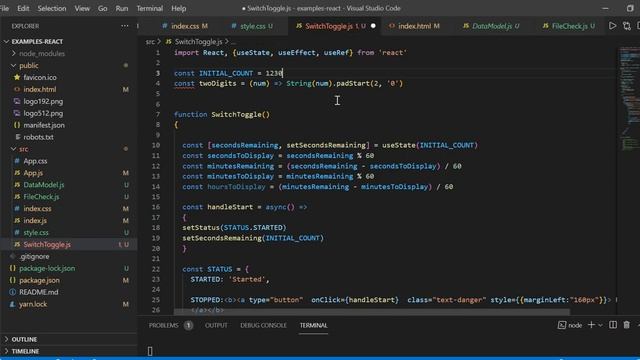640x360 pixels.
Task: Click the problems count badge
Action: coord(188,325)
